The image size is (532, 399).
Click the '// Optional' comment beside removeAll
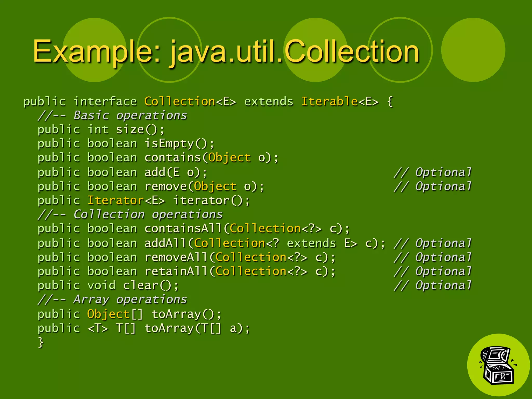click(x=433, y=257)
